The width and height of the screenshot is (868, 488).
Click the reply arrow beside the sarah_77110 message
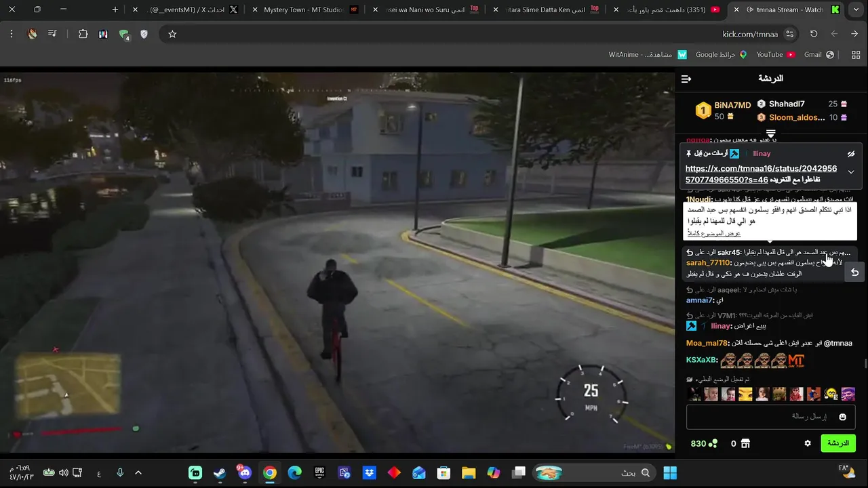coord(854,272)
